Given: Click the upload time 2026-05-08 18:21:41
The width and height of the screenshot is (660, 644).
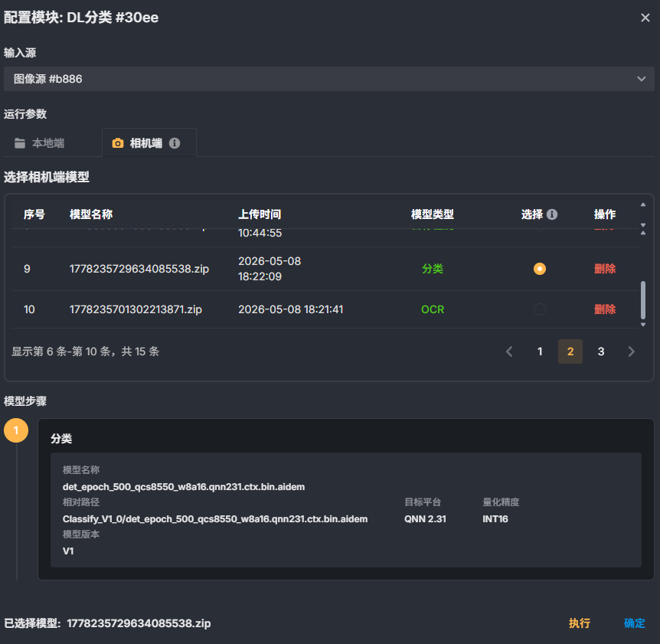Looking at the screenshot, I should 290,309.
